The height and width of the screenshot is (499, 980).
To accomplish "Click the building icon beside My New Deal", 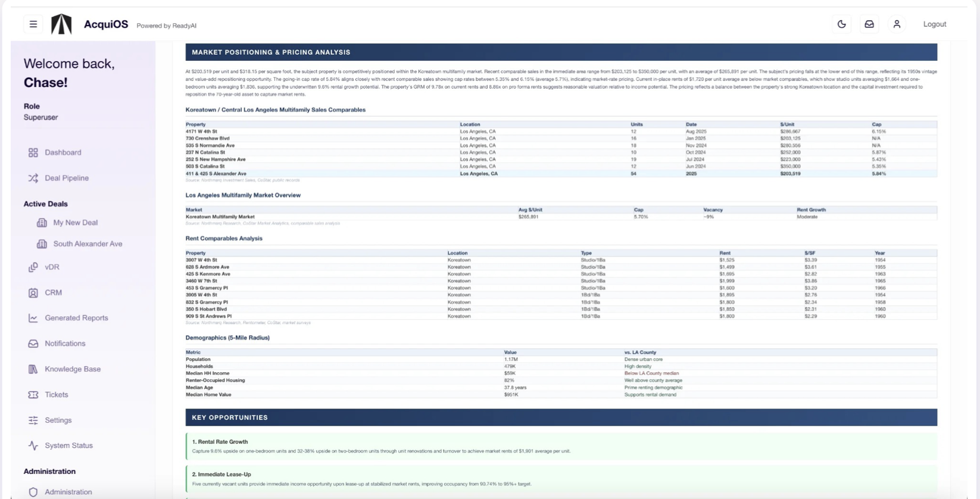I will pyautogui.click(x=42, y=223).
